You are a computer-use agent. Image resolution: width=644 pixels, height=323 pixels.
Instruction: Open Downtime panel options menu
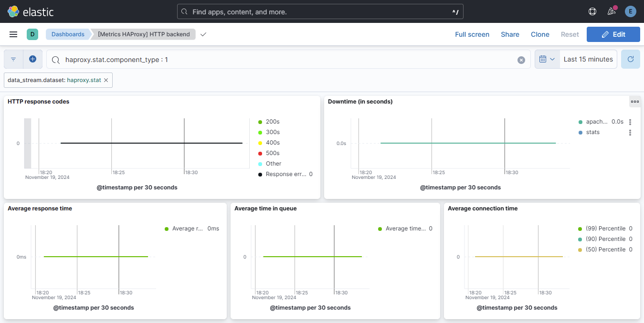(634, 102)
